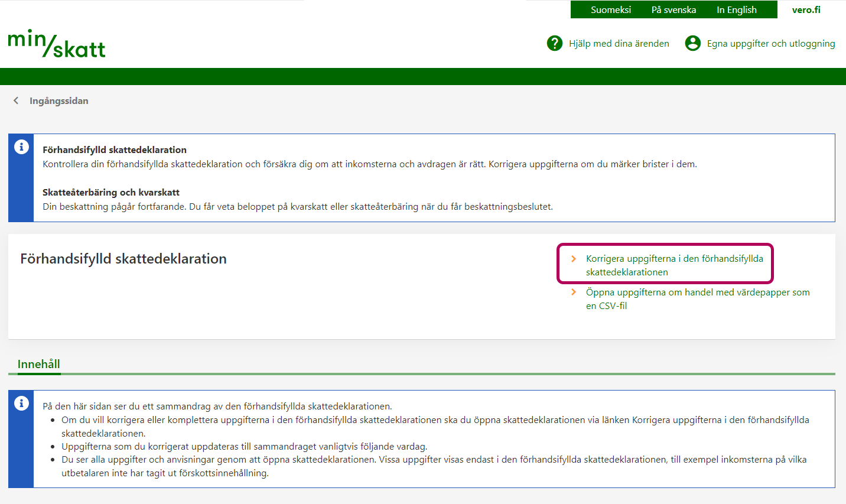Open Egna uppgifter och utloggning

[770, 44]
